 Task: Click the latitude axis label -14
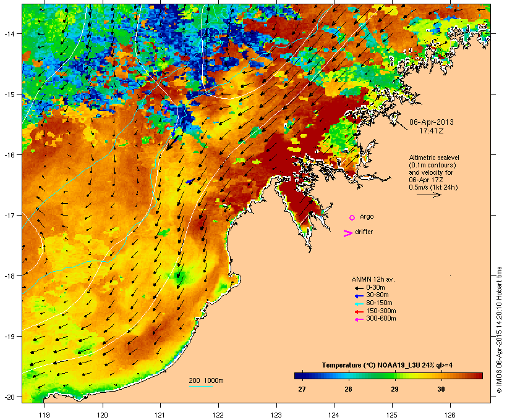[9, 33]
